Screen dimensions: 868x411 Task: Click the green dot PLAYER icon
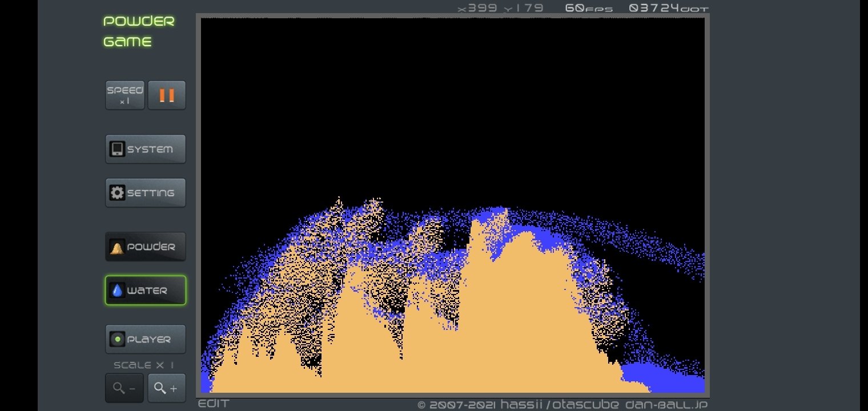click(117, 339)
